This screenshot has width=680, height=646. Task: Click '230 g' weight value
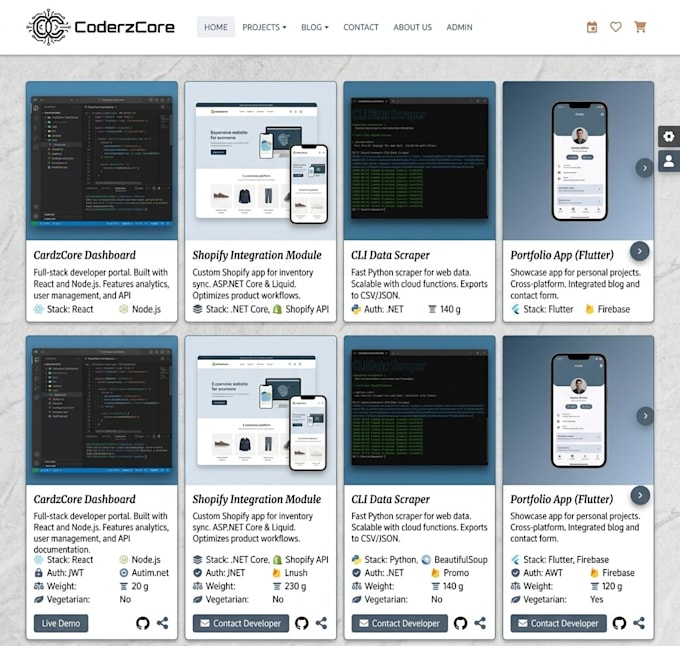point(295,586)
